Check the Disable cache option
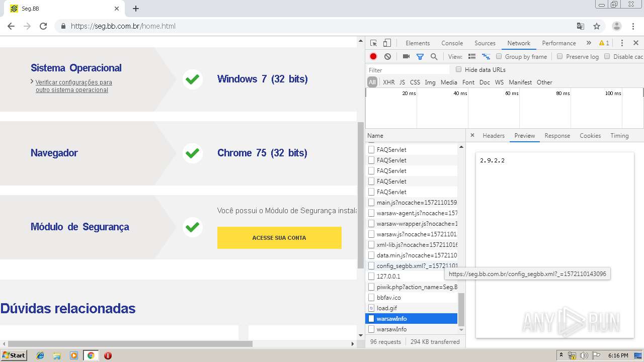The height and width of the screenshot is (362, 644). click(x=607, y=56)
